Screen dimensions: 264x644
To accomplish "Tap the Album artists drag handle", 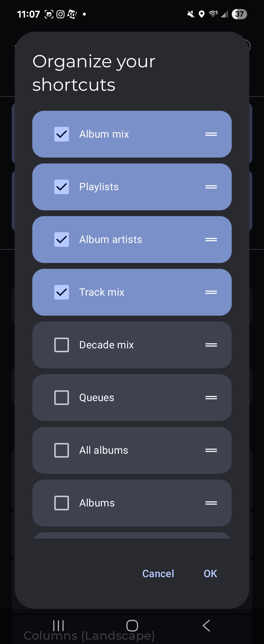I will point(211,240).
